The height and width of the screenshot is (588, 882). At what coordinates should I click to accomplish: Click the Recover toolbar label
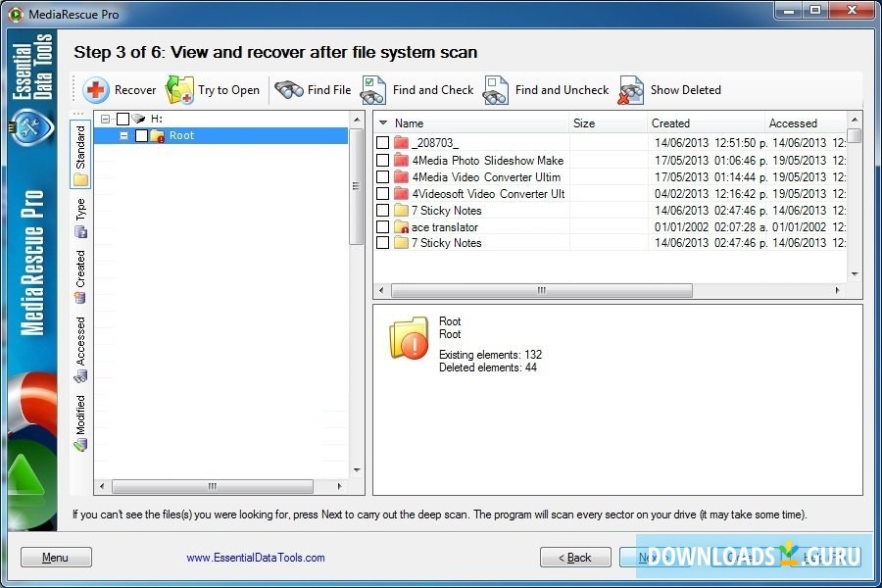[135, 90]
